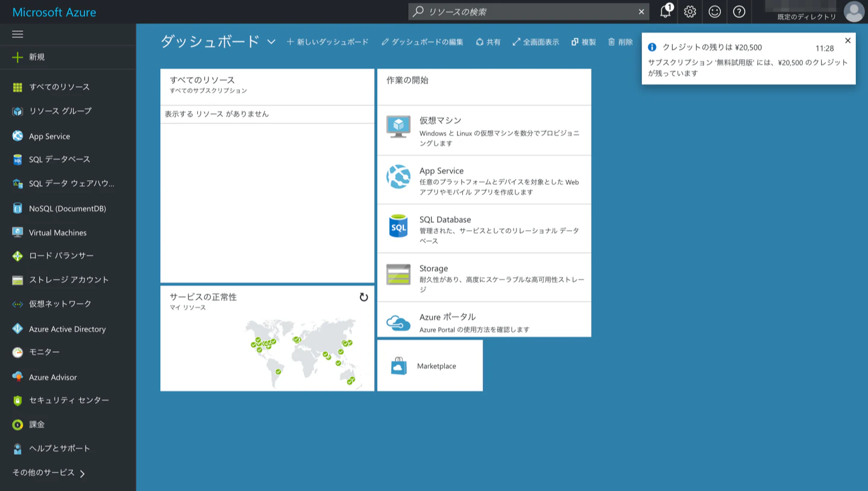This screenshot has height=491, width=868.
Task: Click 新しいダッシュボード toolbar button
Action: pyautogui.click(x=327, y=42)
